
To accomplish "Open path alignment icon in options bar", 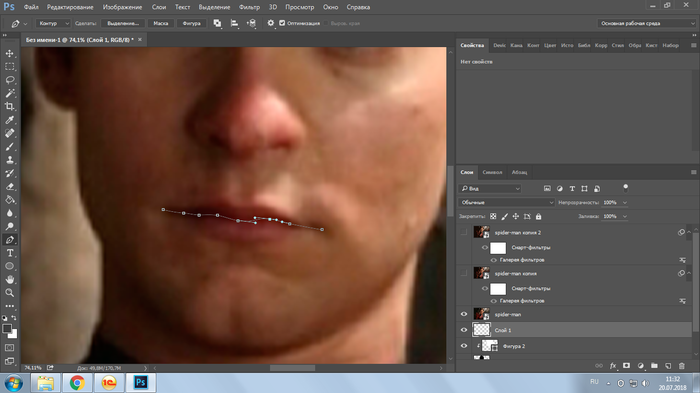I will coord(234,23).
